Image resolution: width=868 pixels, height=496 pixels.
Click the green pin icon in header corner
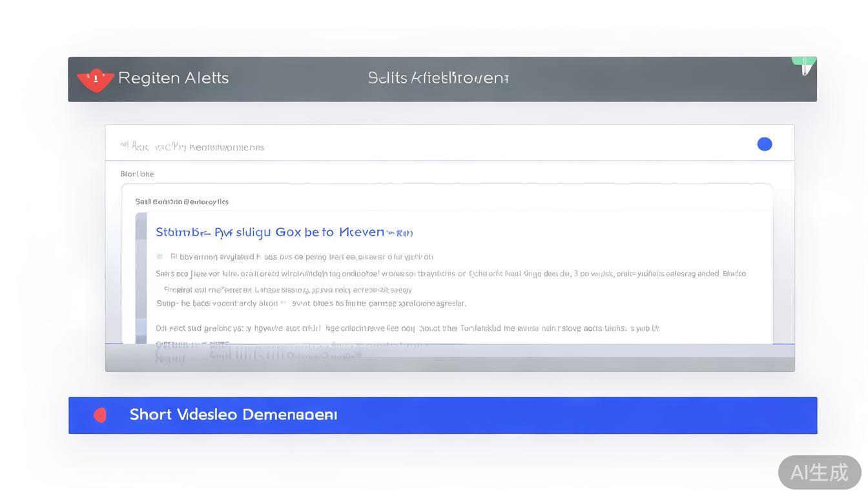[x=805, y=64]
